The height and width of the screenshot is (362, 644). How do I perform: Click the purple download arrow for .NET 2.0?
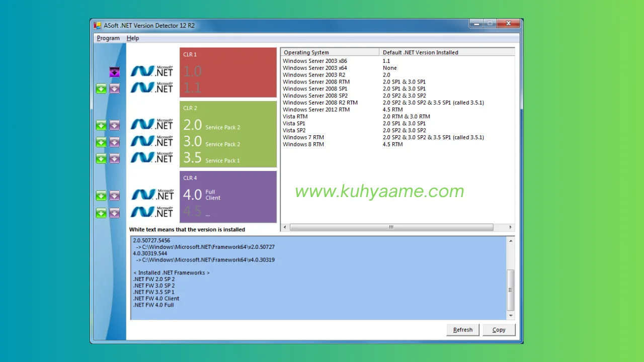coord(115,125)
